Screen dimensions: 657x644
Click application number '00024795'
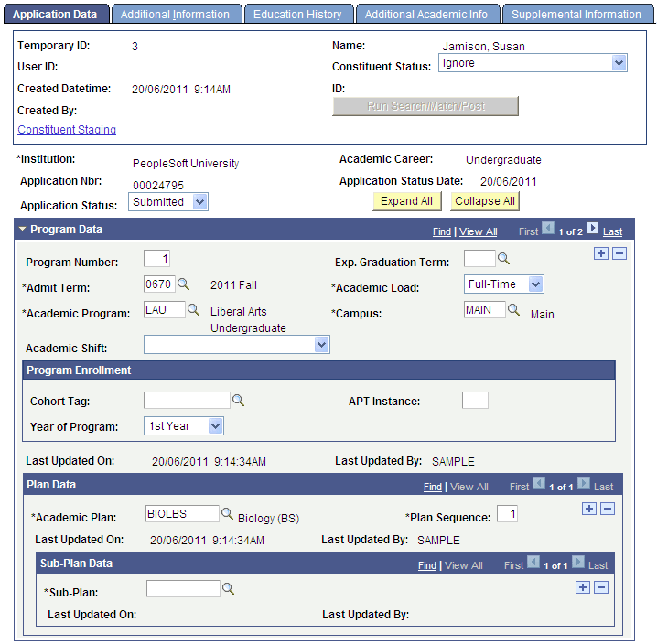pos(158,185)
